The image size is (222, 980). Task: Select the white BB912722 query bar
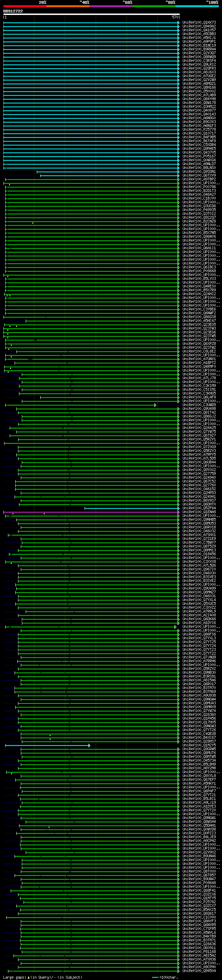point(92,15)
